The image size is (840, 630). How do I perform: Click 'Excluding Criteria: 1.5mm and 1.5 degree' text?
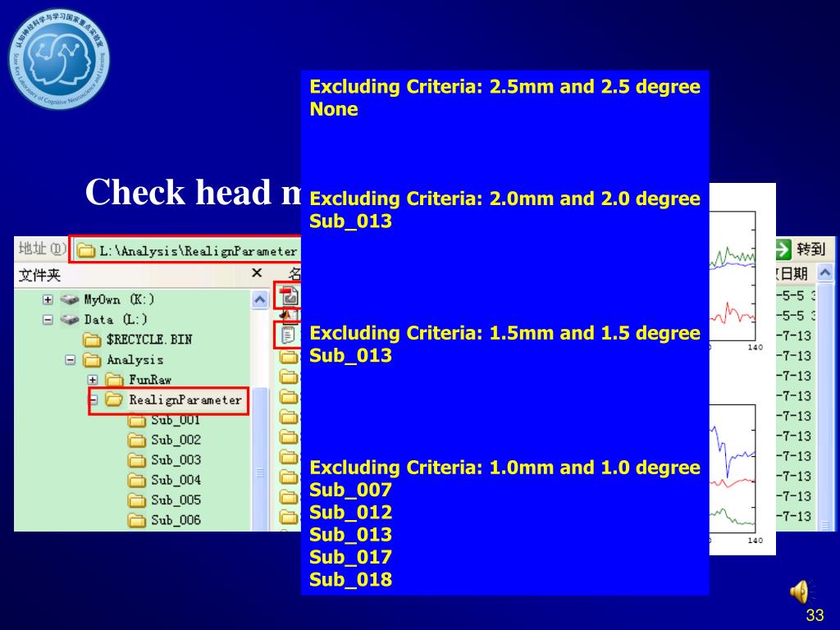point(504,333)
